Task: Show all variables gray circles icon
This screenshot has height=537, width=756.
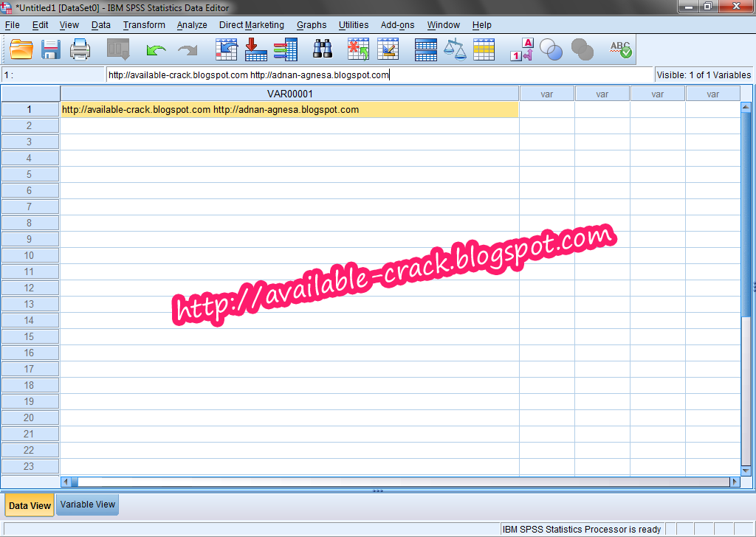Action: 583,49
